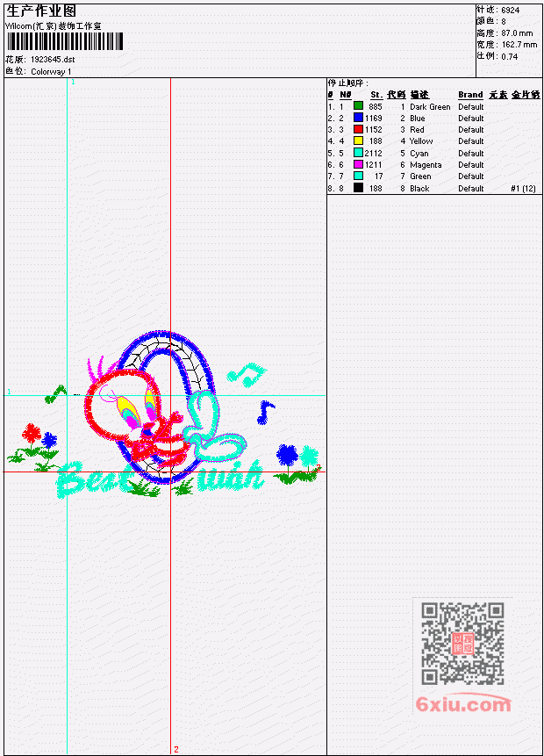Click the Yellow description text
Image resolution: width=544 pixels, height=756 pixels.
tap(420, 141)
